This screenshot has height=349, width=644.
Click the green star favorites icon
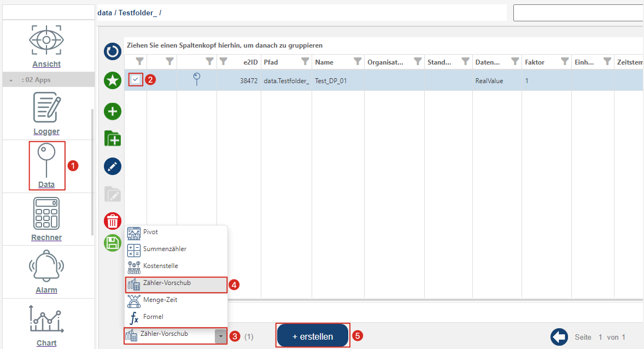click(113, 81)
